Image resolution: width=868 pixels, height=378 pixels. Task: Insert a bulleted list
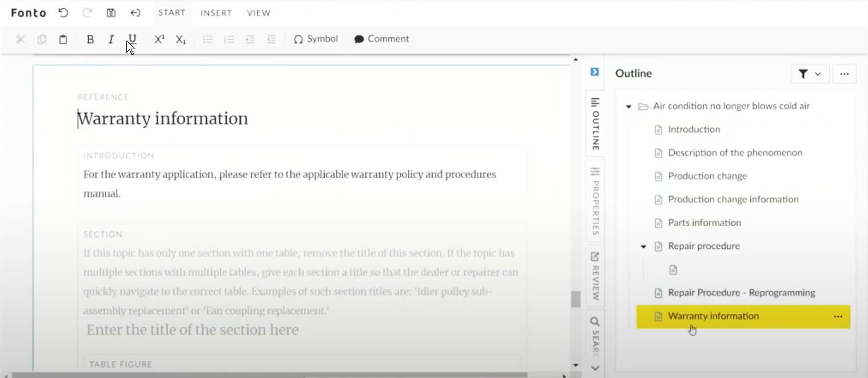tap(208, 39)
